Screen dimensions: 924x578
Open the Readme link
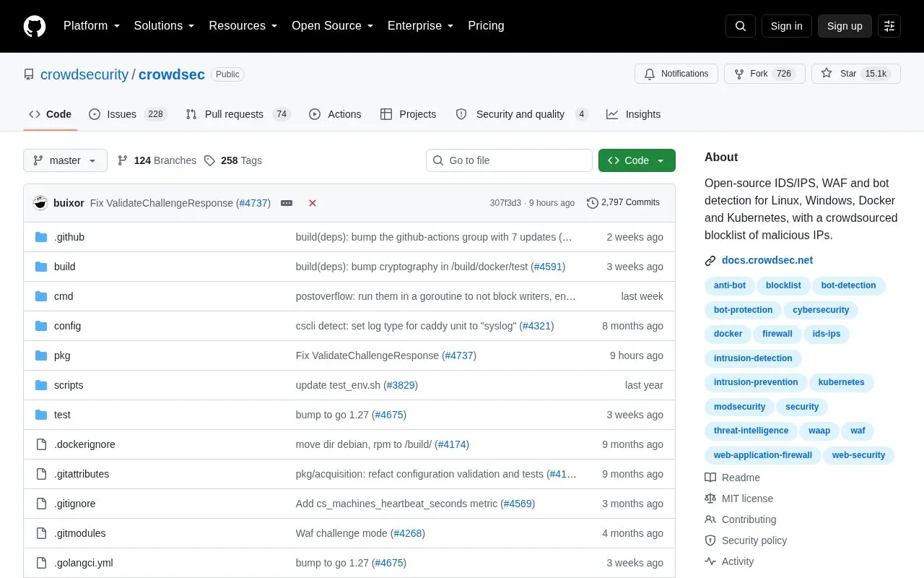(732, 478)
